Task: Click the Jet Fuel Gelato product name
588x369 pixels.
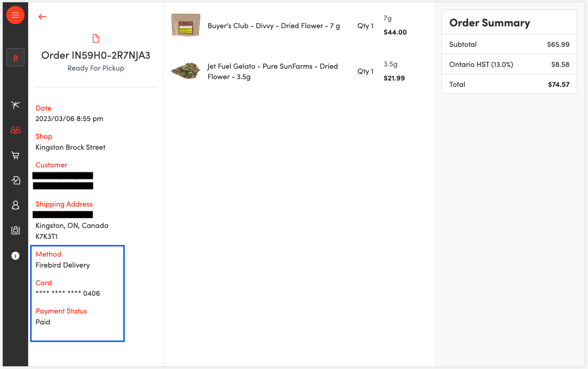Action: 272,71
